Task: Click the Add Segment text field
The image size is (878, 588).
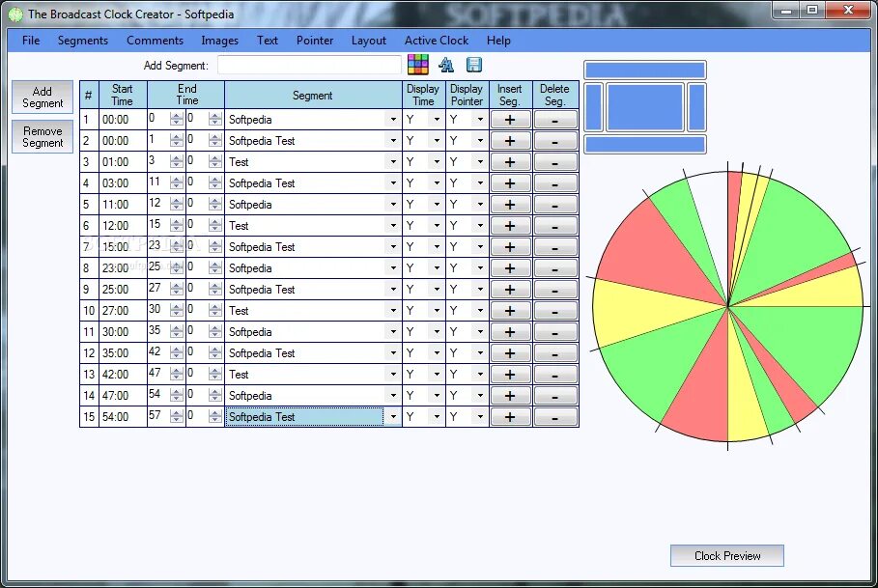Action: [309, 65]
